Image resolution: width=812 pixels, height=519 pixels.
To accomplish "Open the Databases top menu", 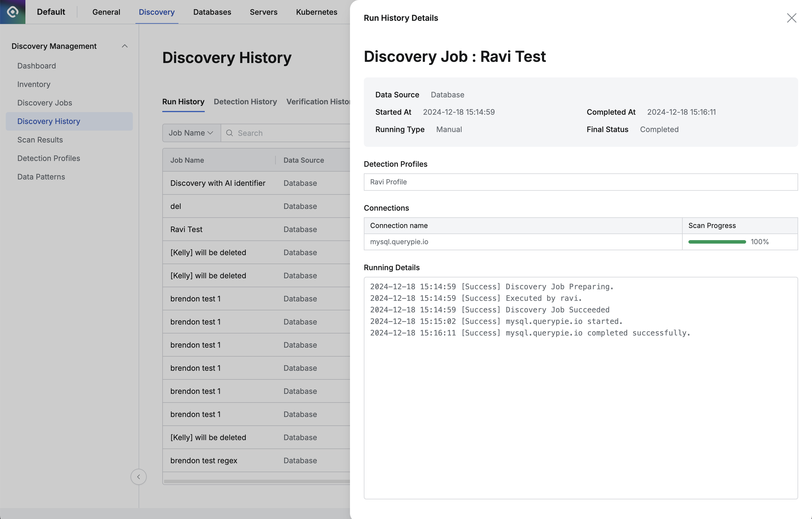I will (x=212, y=12).
